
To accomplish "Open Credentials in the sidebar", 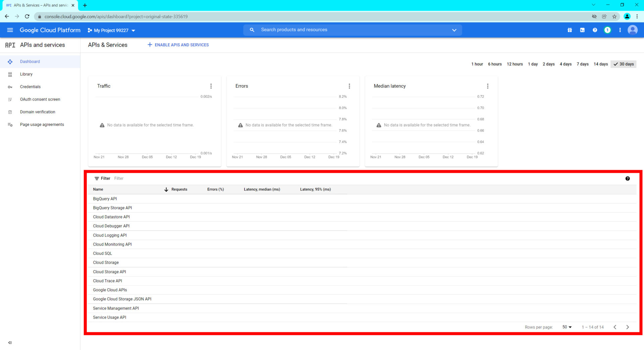I will 40,87.
